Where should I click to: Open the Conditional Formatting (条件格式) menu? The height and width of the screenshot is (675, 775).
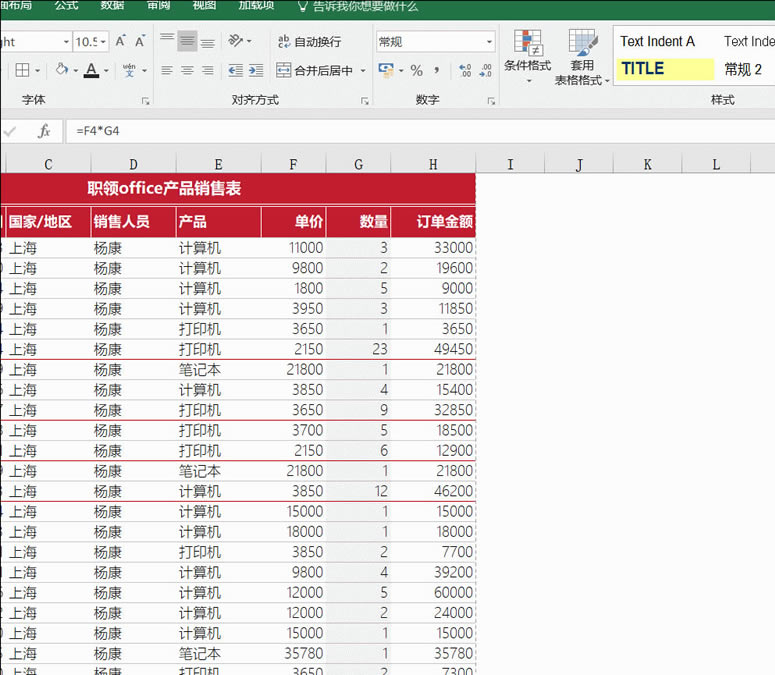[x=527, y=54]
